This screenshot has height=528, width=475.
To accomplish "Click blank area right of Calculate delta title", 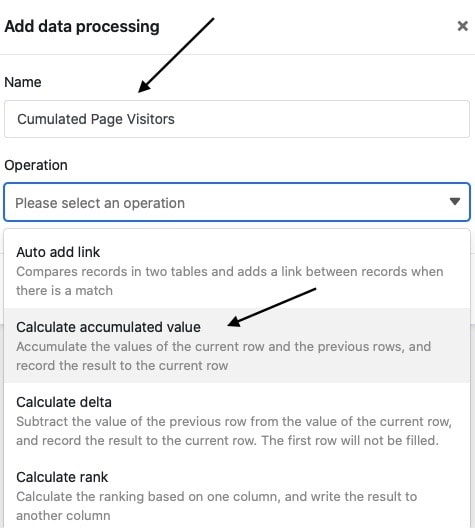I will (x=290, y=402).
